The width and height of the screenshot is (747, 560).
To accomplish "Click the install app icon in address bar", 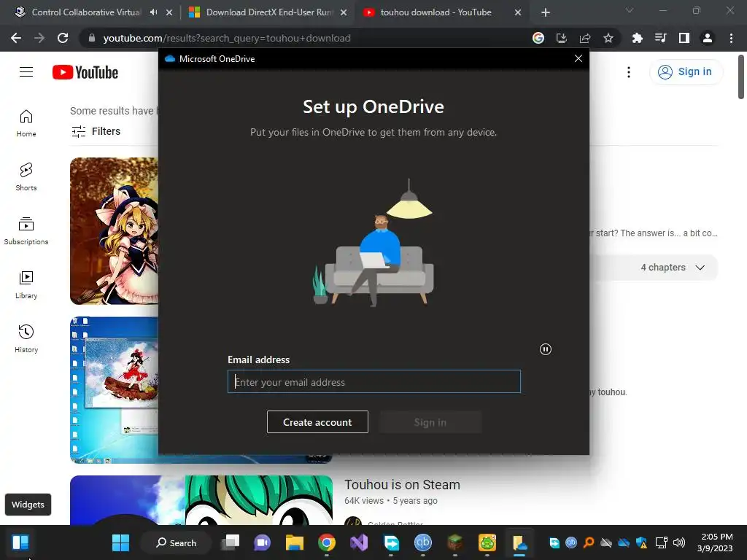I will pyautogui.click(x=562, y=38).
